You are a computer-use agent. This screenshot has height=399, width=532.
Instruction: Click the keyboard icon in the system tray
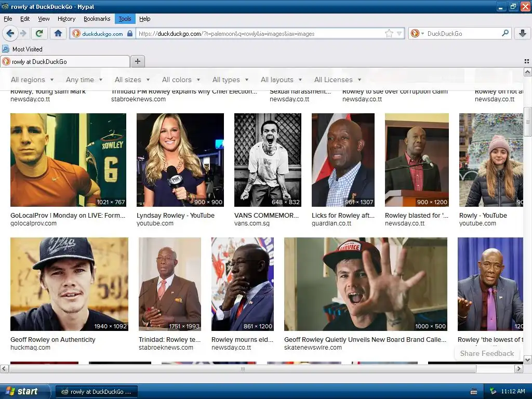click(x=474, y=392)
